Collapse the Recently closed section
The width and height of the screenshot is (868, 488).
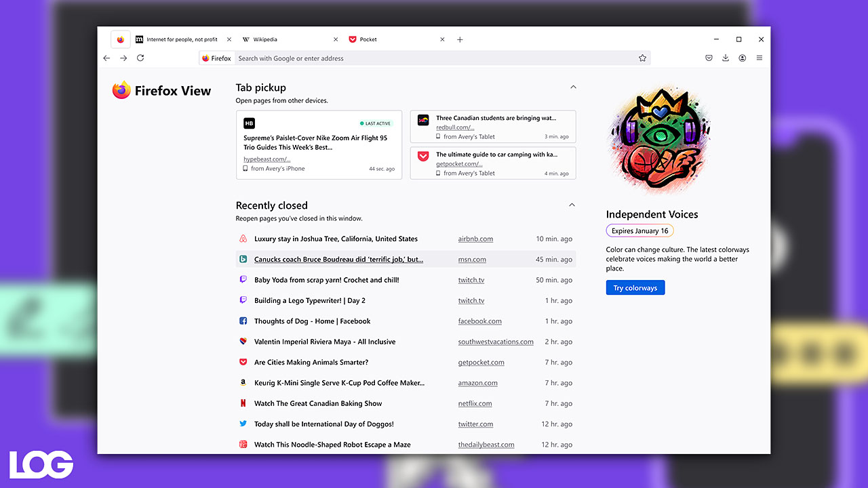(x=572, y=205)
